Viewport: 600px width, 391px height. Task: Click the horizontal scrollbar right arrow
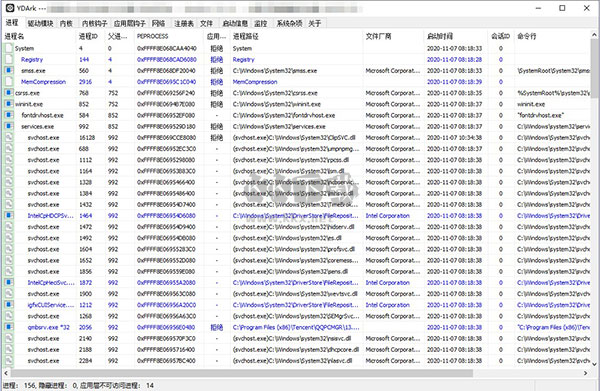click(x=585, y=373)
